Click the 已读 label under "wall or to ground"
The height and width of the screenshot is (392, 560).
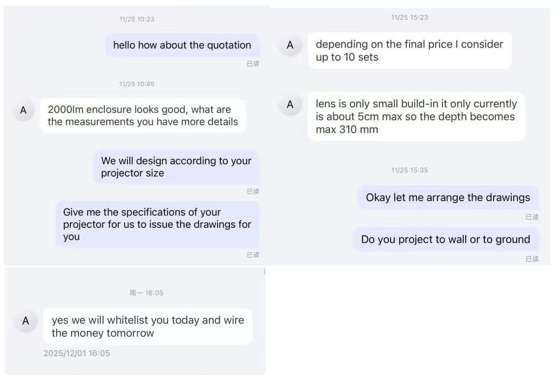(532, 259)
